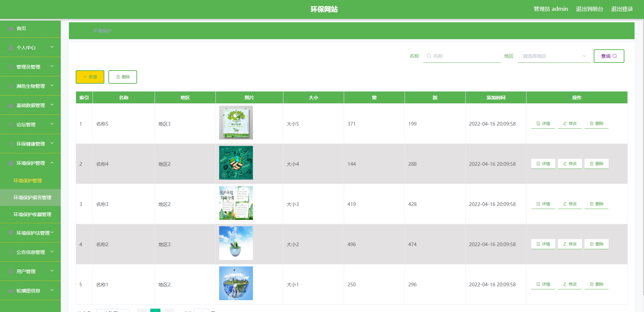
Task: Click the 删除 trash icon in row 名称3
Action: click(592, 204)
